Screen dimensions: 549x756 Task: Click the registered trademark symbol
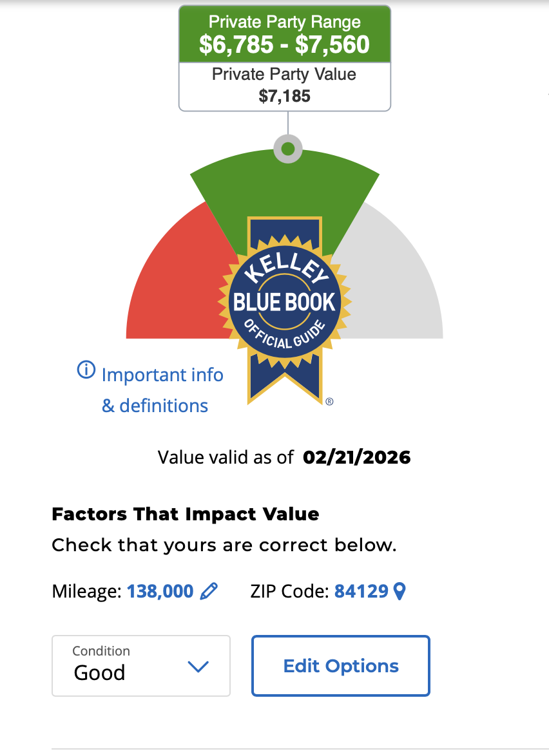pyautogui.click(x=329, y=402)
